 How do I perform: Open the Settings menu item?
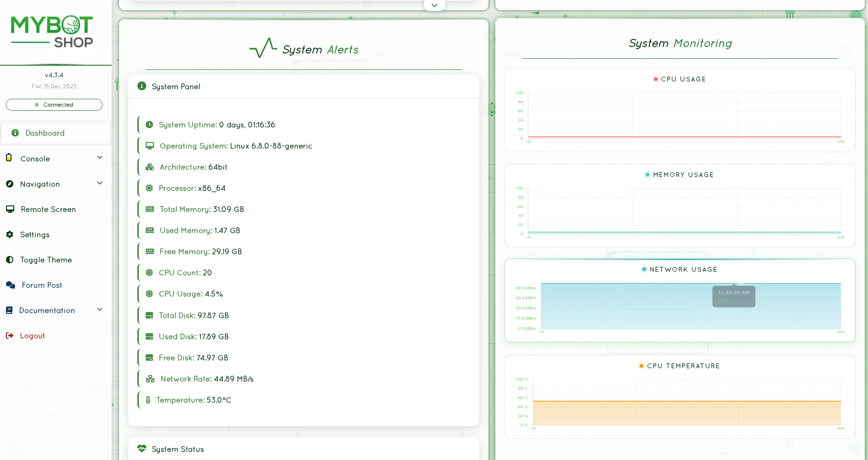[35, 234]
